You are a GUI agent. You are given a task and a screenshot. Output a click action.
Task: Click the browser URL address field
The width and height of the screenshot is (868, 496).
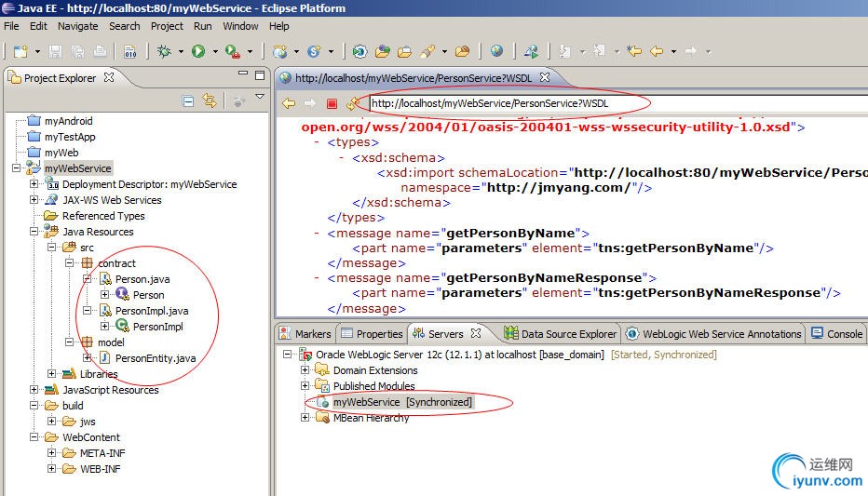click(x=617, y=103)
